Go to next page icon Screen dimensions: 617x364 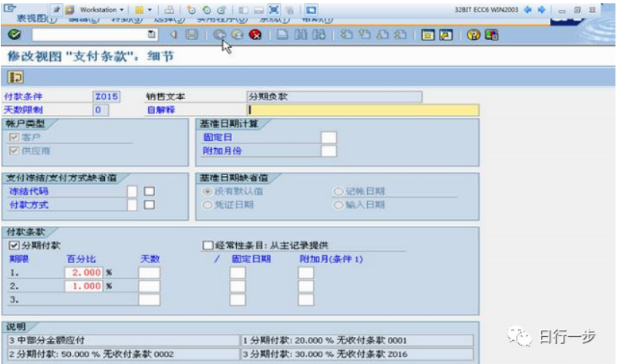coord(383,35)
